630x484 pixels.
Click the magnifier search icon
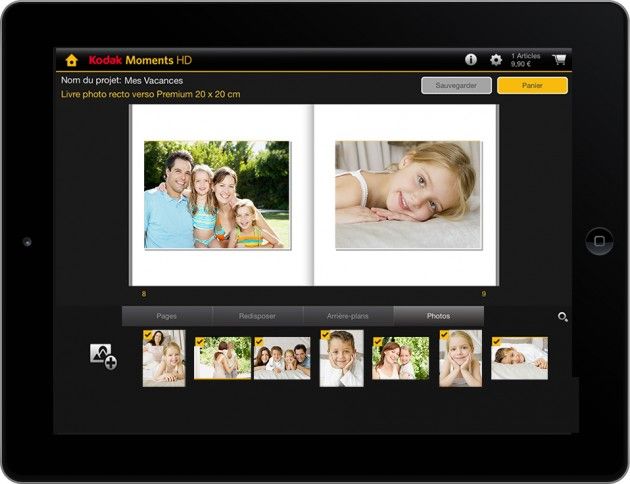coord(563,317)
